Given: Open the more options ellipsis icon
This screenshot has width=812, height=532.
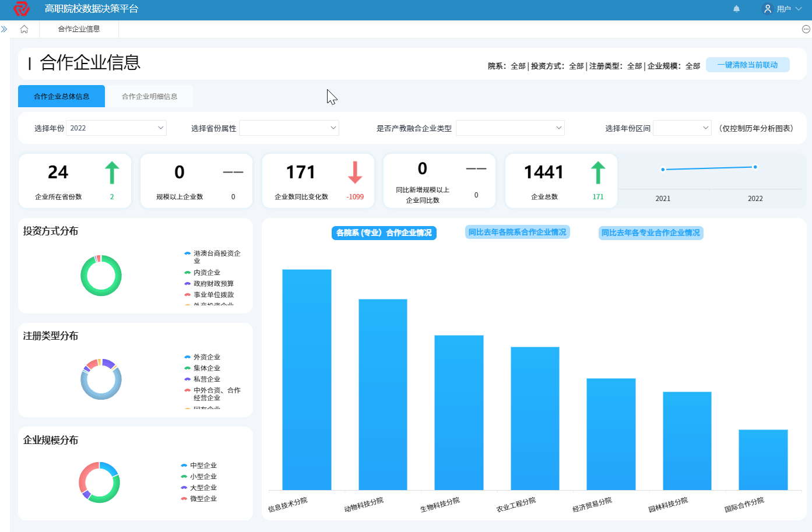Looking at the screenshot, I should (806, 29).
